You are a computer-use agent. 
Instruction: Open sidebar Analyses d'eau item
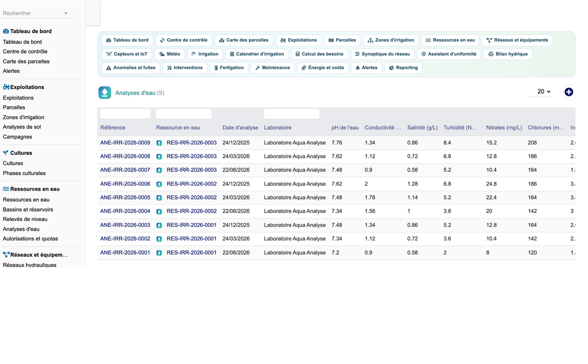click(21, 229)
